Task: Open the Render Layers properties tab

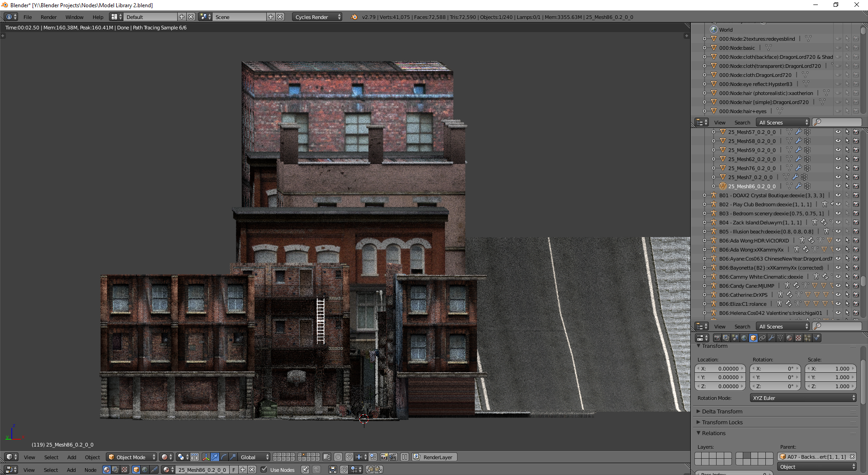Action: (x=726, y=338)
